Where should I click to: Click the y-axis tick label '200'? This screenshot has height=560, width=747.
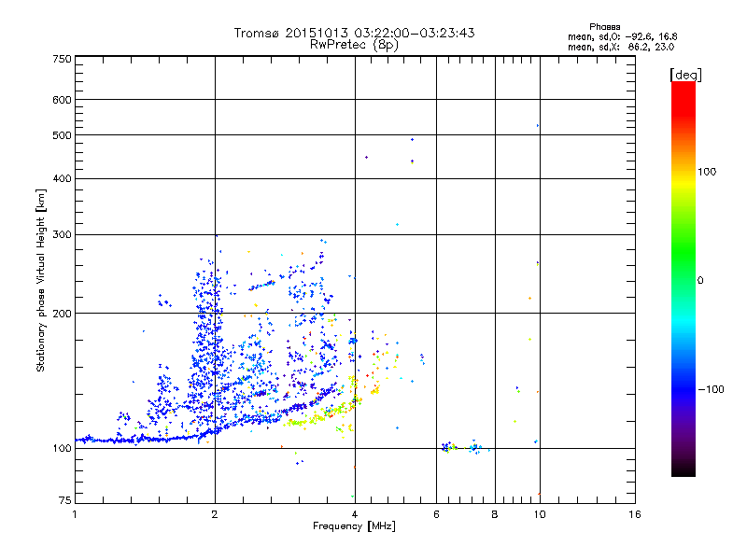(x=62, y=314)
